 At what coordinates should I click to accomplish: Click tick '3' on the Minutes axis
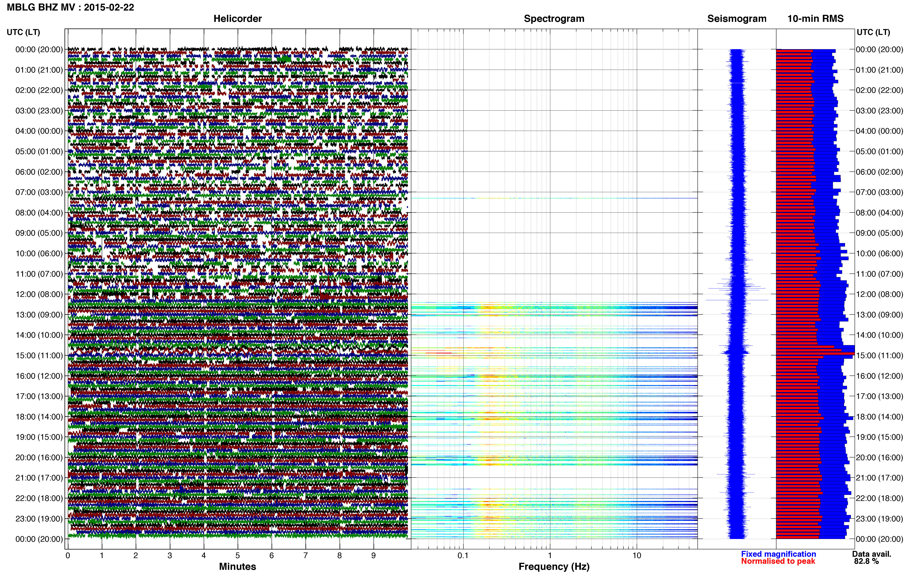[170, 555]
